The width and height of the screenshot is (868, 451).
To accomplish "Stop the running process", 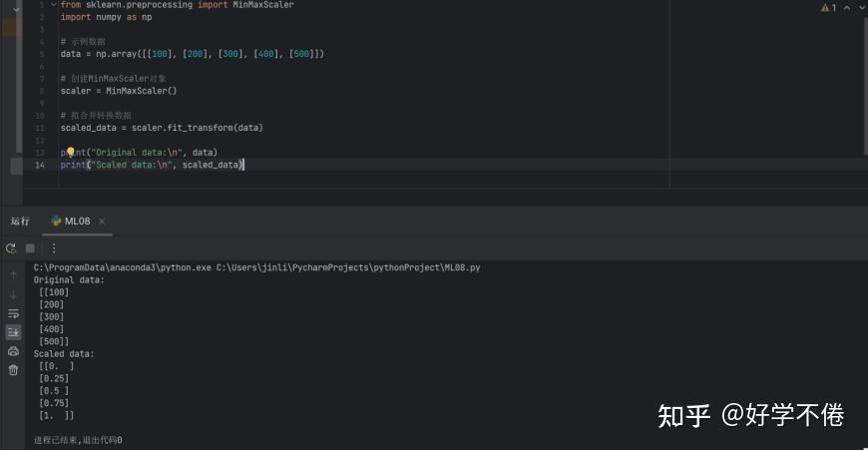I will (x=31, y=248).
